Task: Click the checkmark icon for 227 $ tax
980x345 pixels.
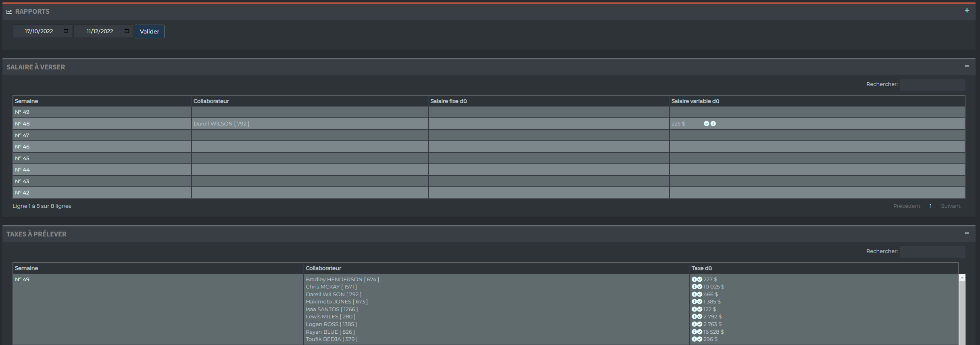Action: point(700,279)
